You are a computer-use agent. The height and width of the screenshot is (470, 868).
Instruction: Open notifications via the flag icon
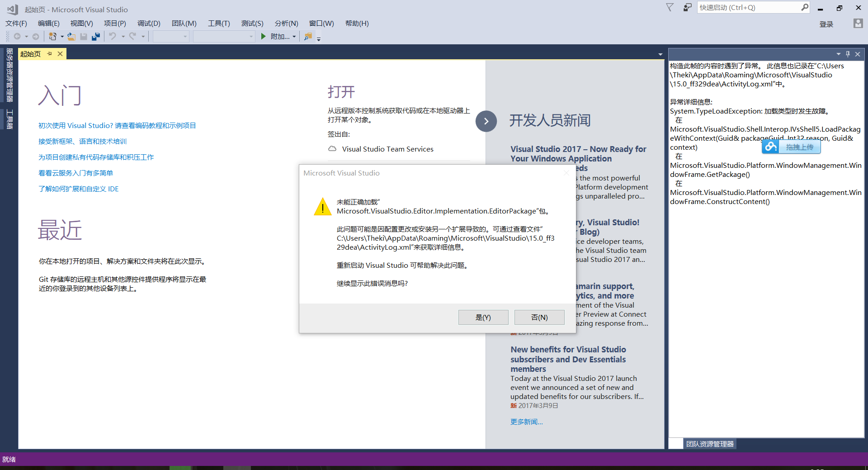(670, 8)
